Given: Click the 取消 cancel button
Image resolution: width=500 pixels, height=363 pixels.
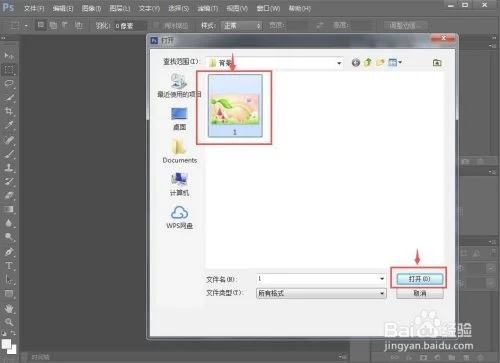Looking at the screenshot, I should [420, 293].
